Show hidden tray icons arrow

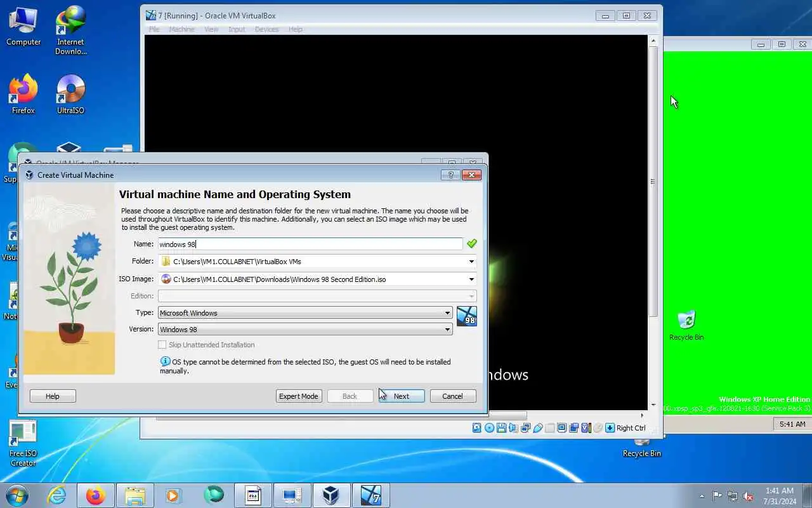[702, 496]
